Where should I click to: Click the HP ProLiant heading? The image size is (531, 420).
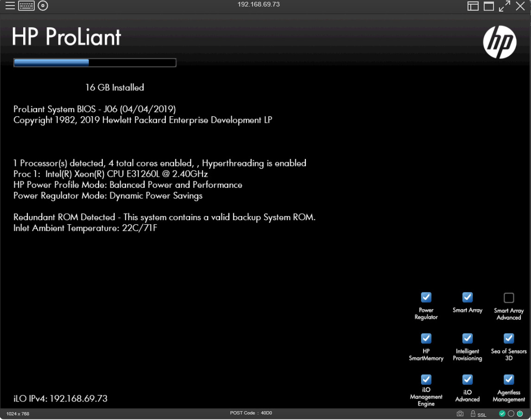(x=66, y=37)
